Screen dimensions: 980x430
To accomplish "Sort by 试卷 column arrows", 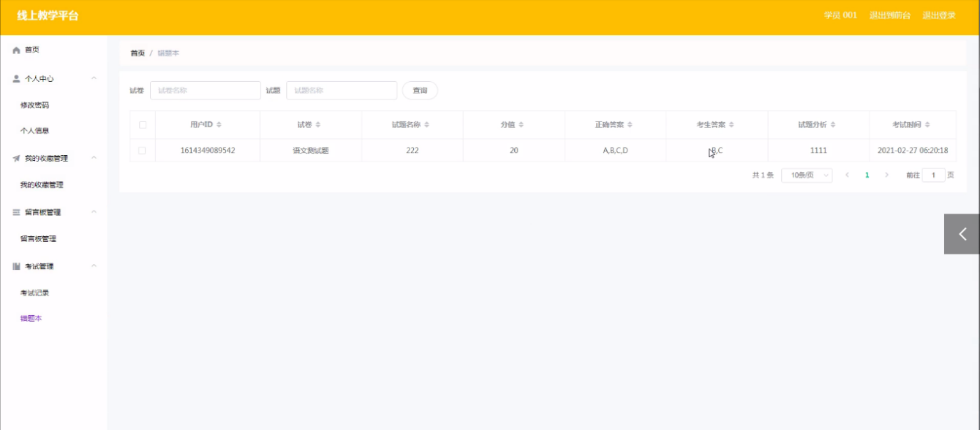I will [x=318, y=125].
